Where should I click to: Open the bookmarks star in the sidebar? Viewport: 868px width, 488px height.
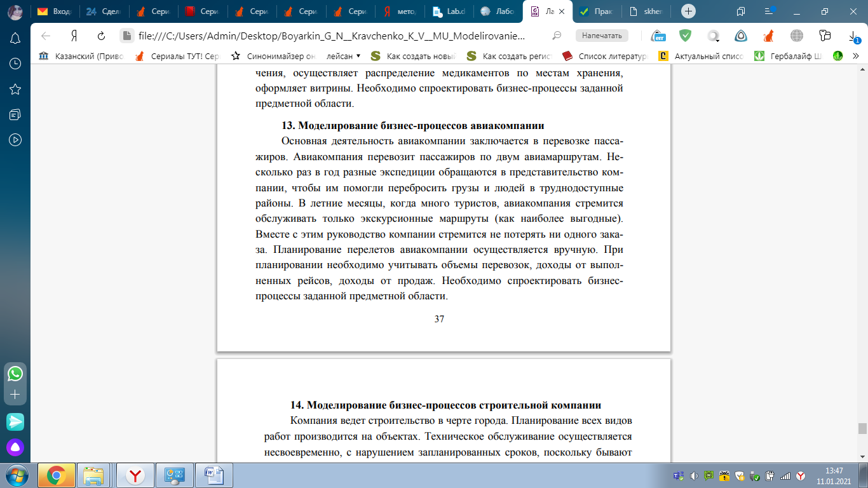[15, 89]
